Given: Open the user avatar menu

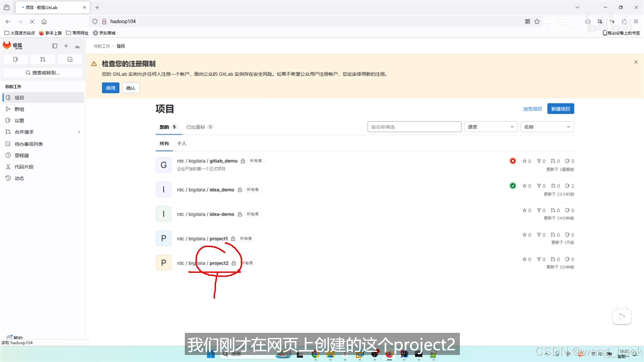Looking at the screenshot, I should pyautogui.click(x=77, y=46).
